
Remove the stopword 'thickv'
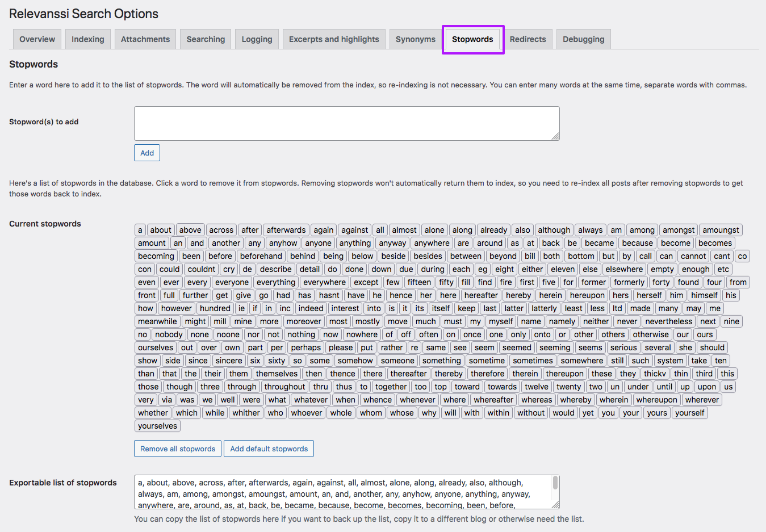655,374
